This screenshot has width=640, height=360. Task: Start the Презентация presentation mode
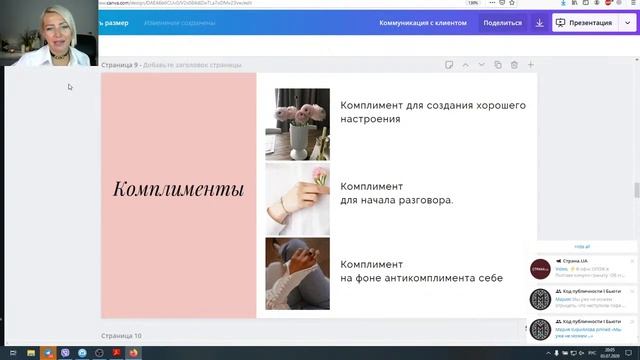pos(584,23)
